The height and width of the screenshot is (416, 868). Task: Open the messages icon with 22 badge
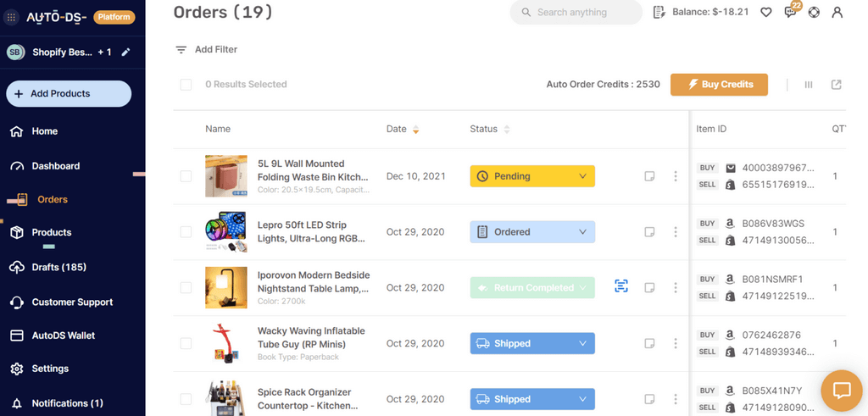[790, 13]
